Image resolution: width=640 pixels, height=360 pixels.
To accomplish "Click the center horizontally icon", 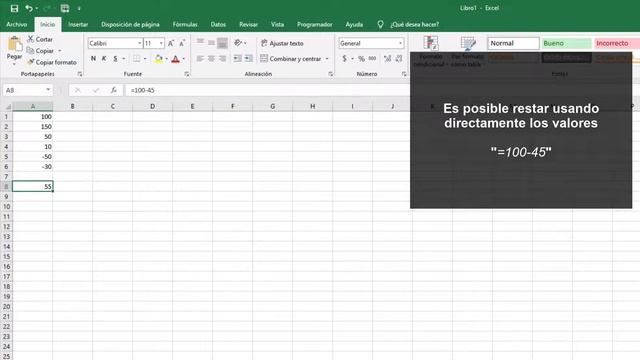I will point(211,59).
